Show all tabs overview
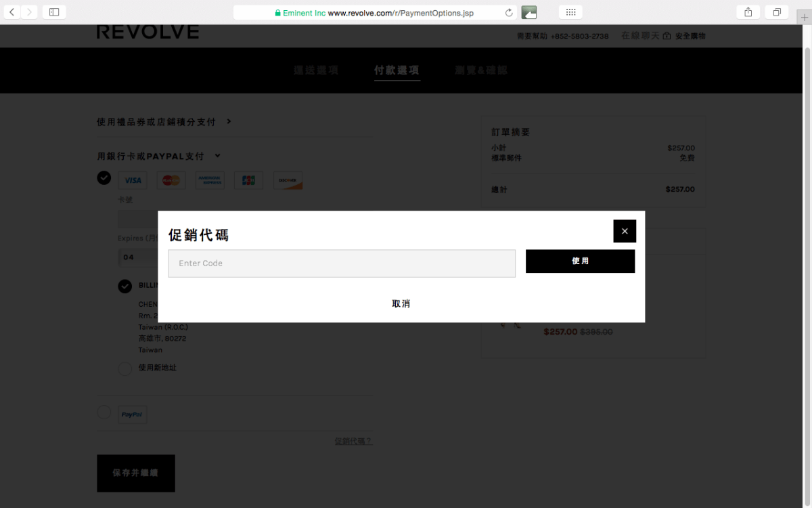Viewport: 812px width, 508px height. point(777,12)
